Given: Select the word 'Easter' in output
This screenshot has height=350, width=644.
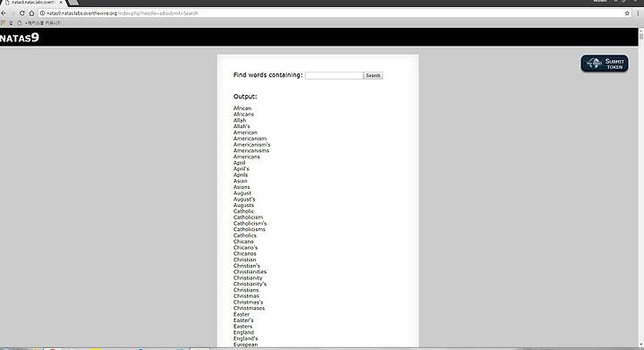Looking at the screenshot, I should tap(241, 314).
